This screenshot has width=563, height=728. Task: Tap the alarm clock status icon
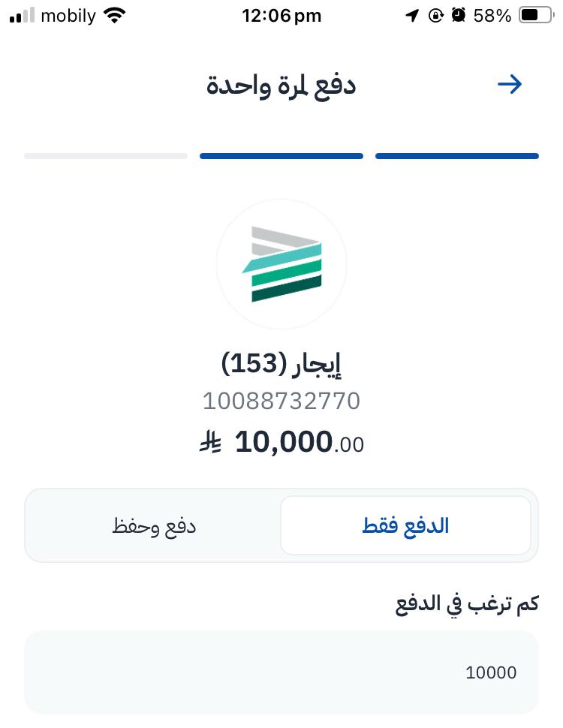459,16
